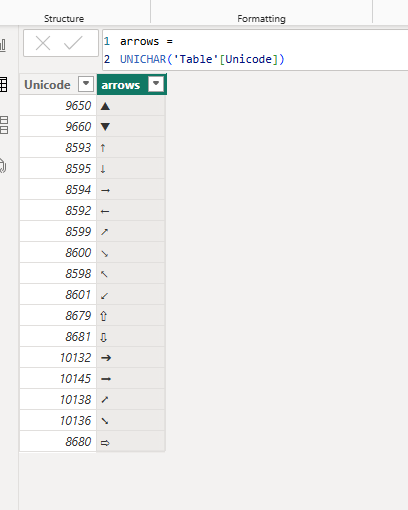Open Model view icon in the sidebar

(4, 125)
